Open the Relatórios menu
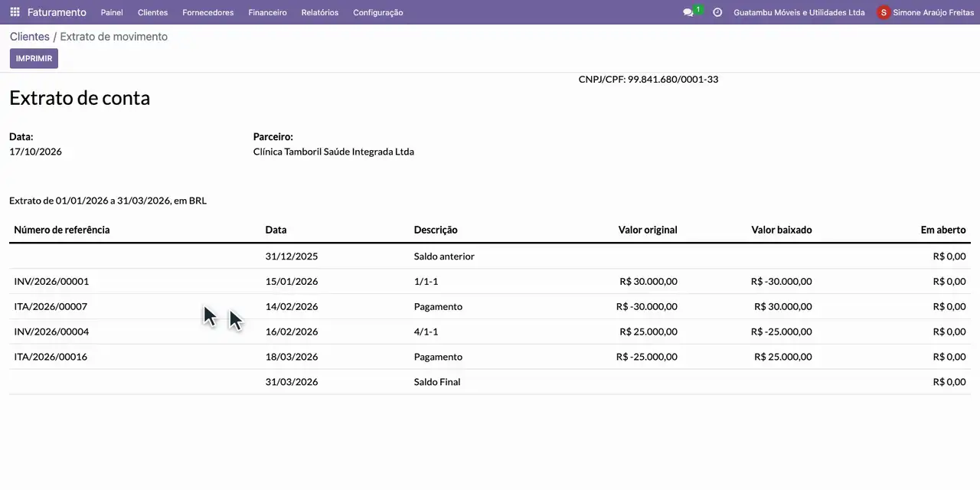This screenshot has width=980, height=490. (x=320, y=12)
